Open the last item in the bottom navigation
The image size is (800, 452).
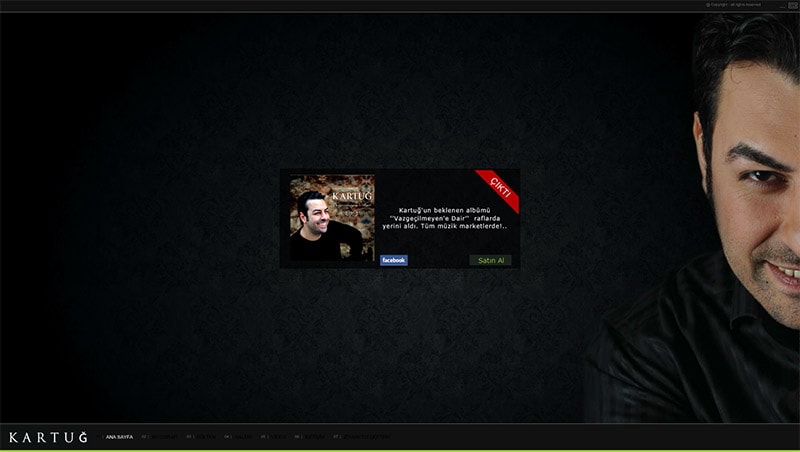coord(364,437)
